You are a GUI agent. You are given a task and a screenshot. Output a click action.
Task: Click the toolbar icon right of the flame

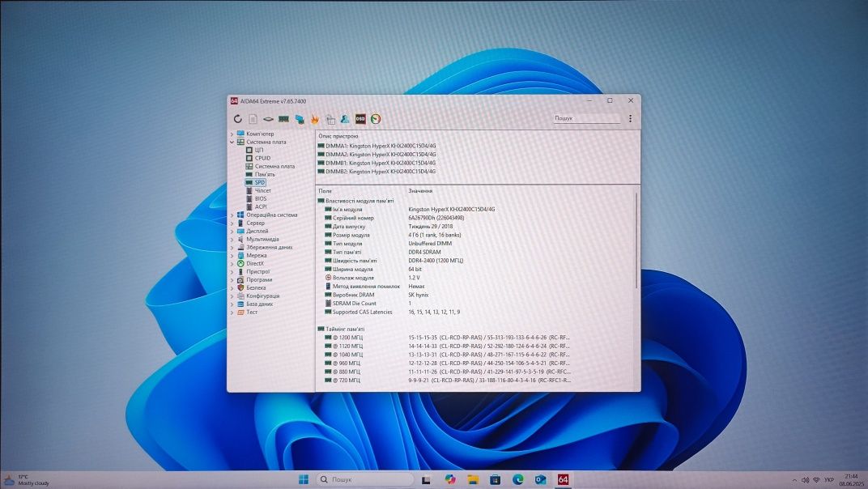[330, 119]
